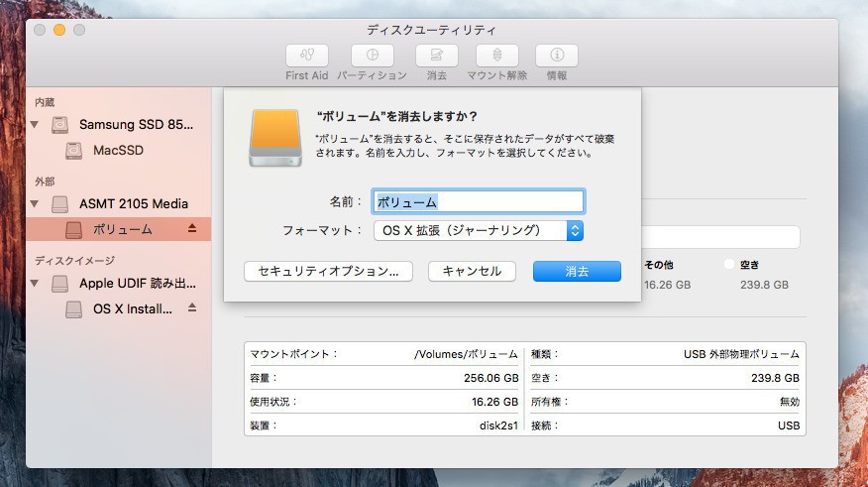Image resolution: width=868 pixels, height=487 pixels.
Task: Collapse the Apple UDIF disclosure triangle
Action: pos(36,284)
